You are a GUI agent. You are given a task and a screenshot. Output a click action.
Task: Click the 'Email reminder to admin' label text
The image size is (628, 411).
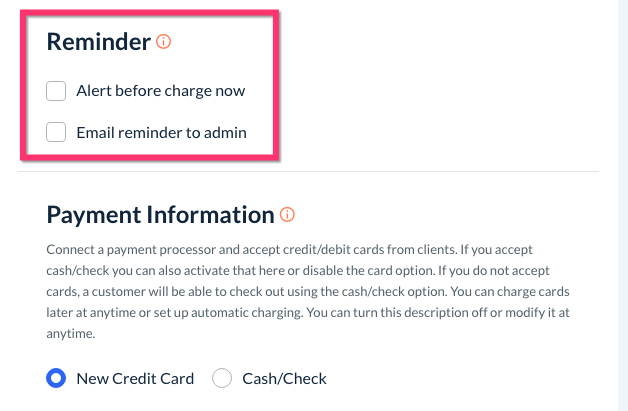click(x=161, y=132)
